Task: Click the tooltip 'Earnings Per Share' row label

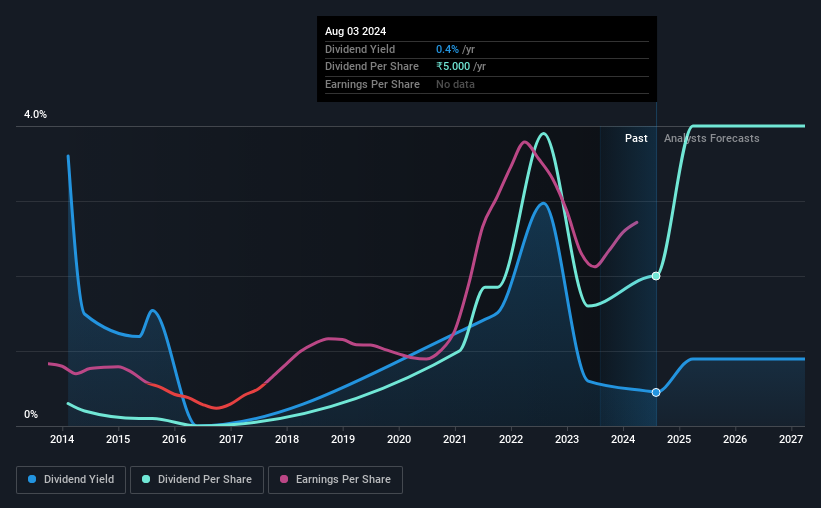Action: pyautogui.click(x=372, y=84)
